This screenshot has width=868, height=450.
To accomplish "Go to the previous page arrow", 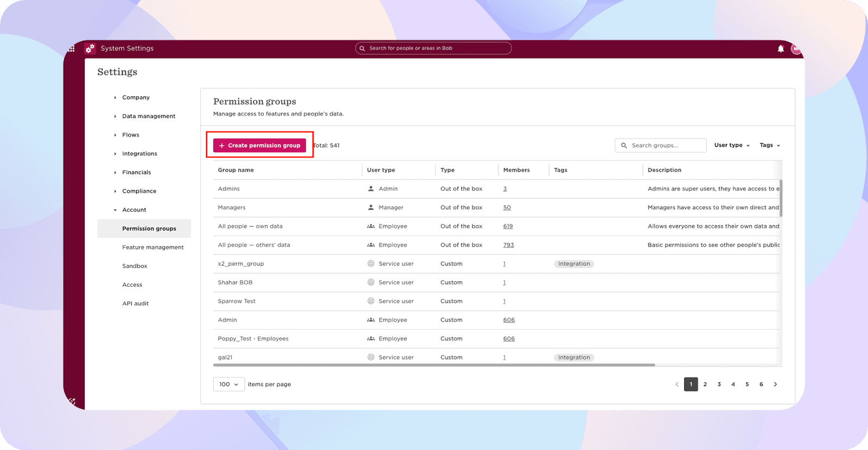I will [x=677, y=384].
